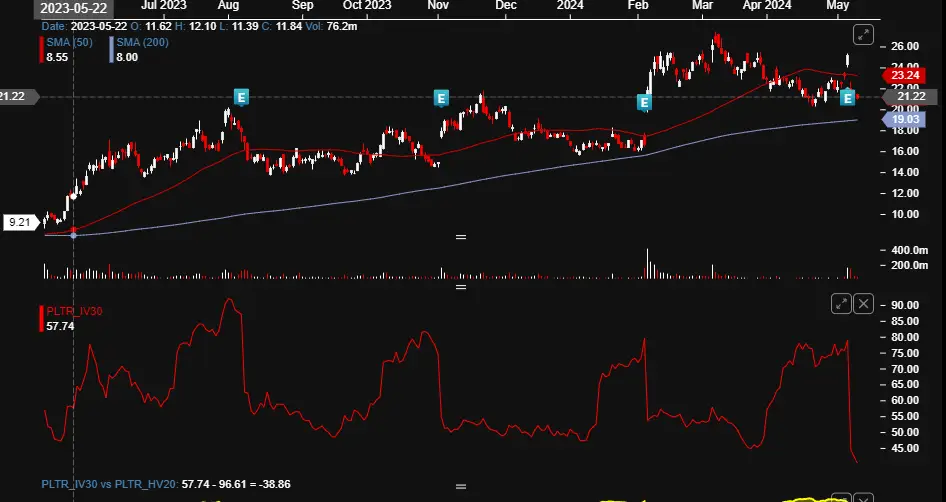Click the 8.55 value under SMA (50)
This screenshot has height=502, width=946.
(57, 57)
